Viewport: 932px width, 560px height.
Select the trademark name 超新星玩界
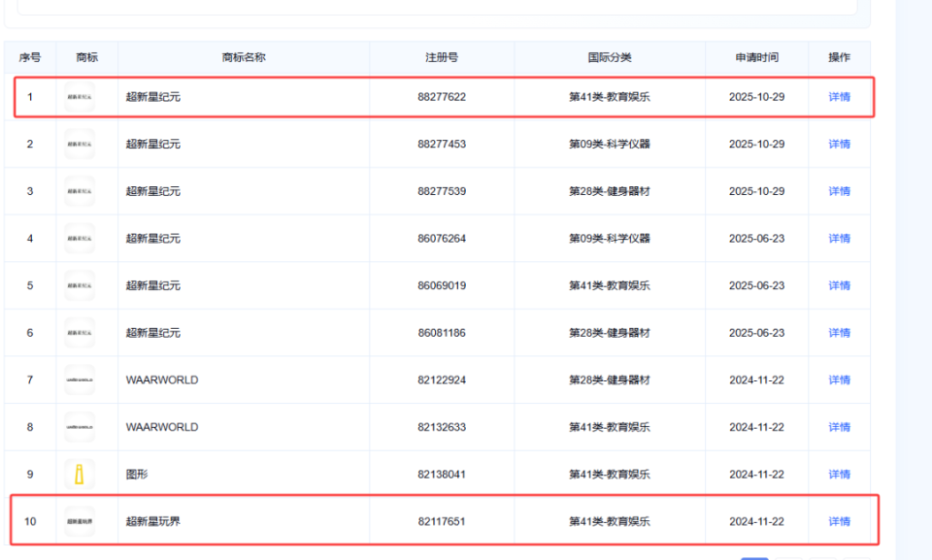(x=152, y=521)
